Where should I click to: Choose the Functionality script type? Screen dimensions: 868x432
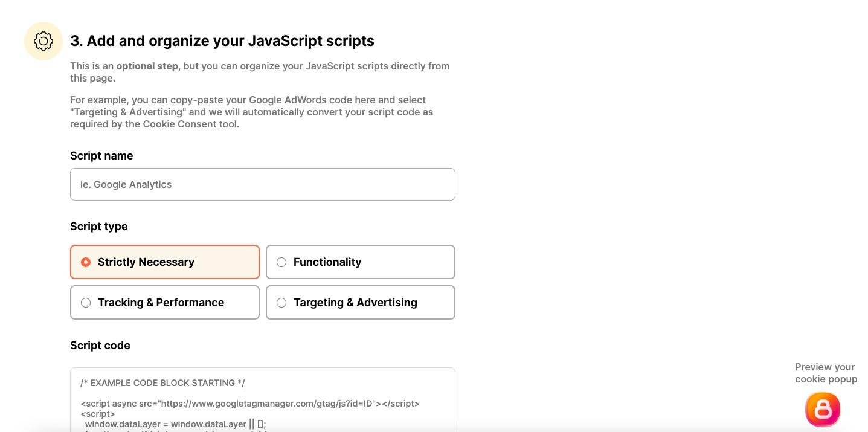(360, 262)
